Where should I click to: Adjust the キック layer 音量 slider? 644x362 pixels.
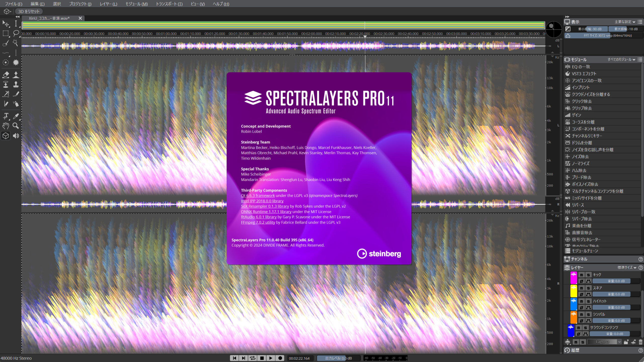click(x=616, y=281)
